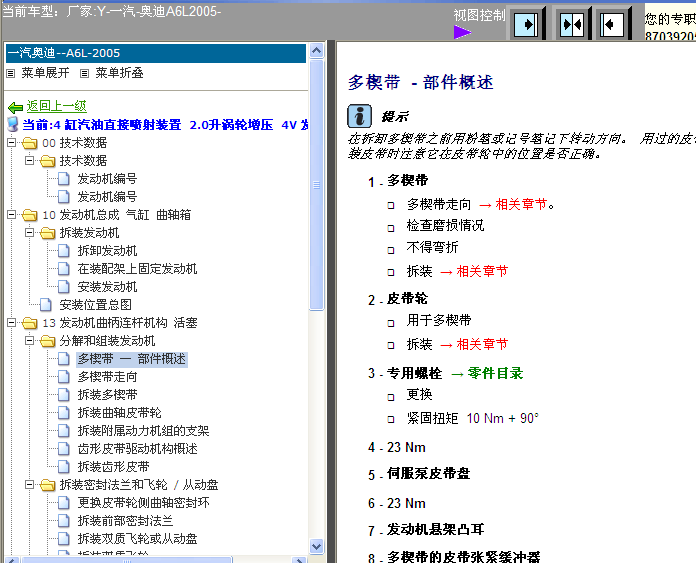Collapse the 分解和组装发动机 node
The height and width of the screenshot is (563, 696).
(x=29, y=341)
